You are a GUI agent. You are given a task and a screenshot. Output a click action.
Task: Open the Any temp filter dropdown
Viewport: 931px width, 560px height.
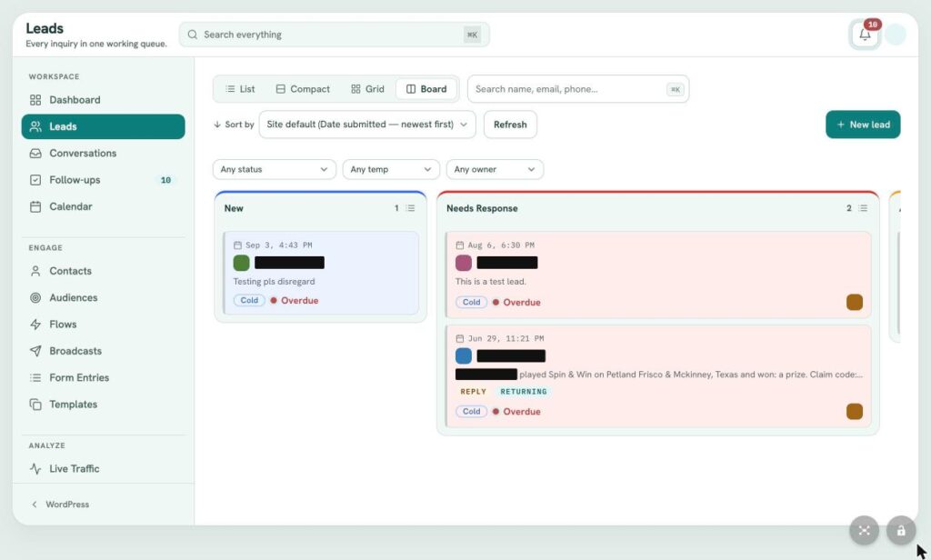point(391,169)
